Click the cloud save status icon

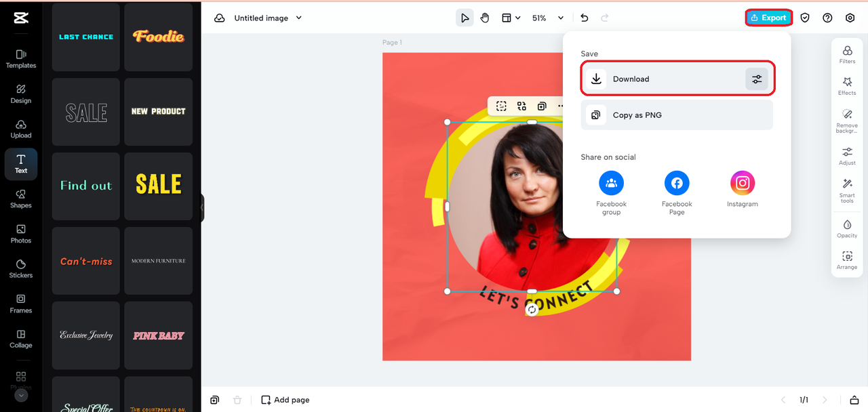pos(220,18)
